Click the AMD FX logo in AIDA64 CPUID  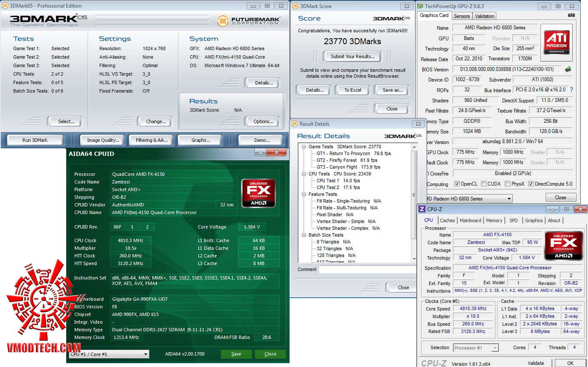point(259,193)
